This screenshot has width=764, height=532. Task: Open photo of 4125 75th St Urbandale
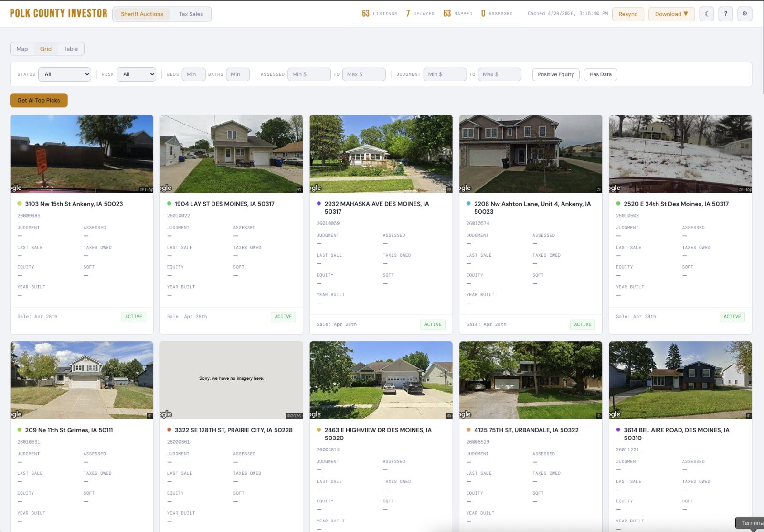pyautogui.click(x=531, y=380)
